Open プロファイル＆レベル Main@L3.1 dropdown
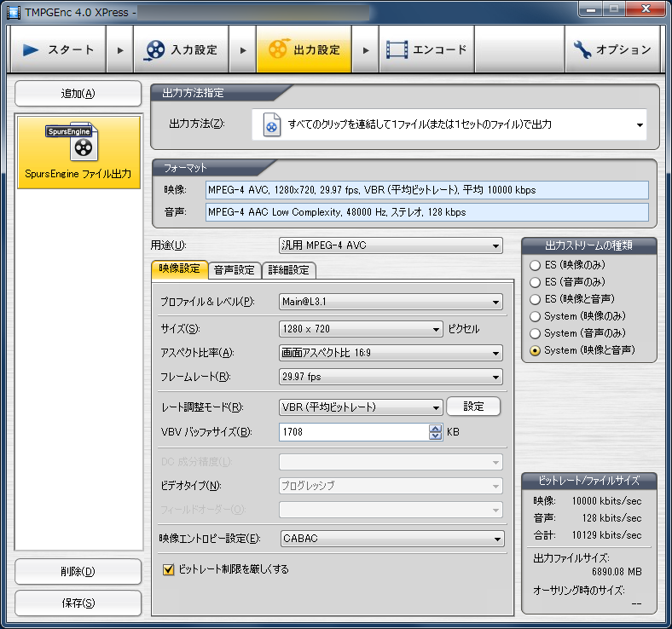672x629 pixels. point(391,302)
